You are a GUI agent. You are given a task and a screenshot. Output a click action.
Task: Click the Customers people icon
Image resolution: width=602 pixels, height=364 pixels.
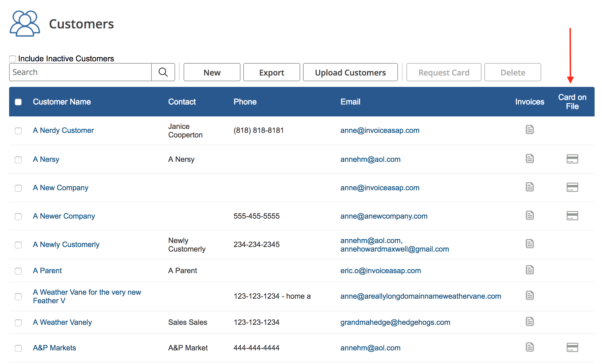click(x=25, y=24)
